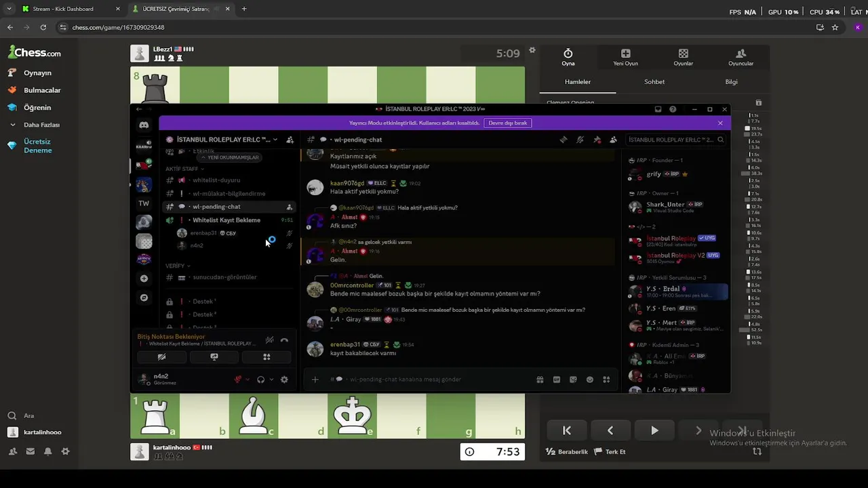The height and width of the screenshot is (488, 868).
Task: Open the GIF picker in message bar
Action: coord(557,380)
